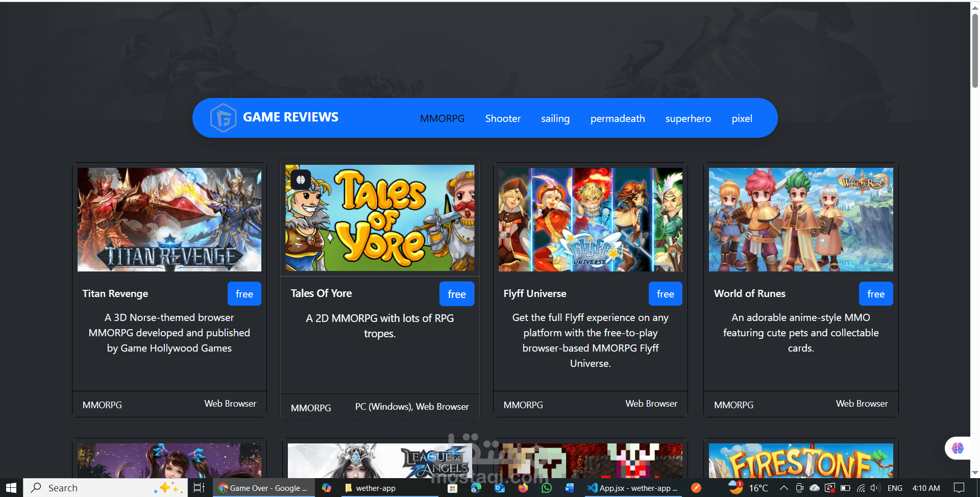Viewport: 980px width, 497px height.
Task: Change the ENG input language
Action: [895, 488]
